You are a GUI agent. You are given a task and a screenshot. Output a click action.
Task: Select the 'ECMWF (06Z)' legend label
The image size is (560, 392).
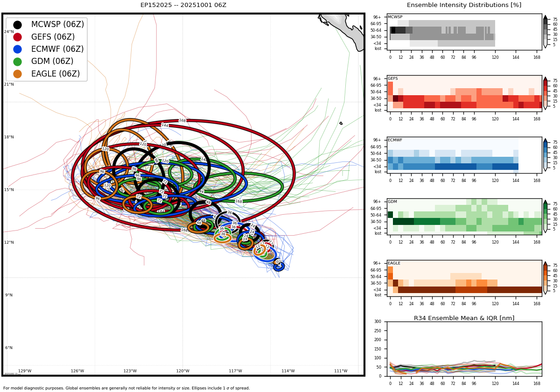coord(57,49)
